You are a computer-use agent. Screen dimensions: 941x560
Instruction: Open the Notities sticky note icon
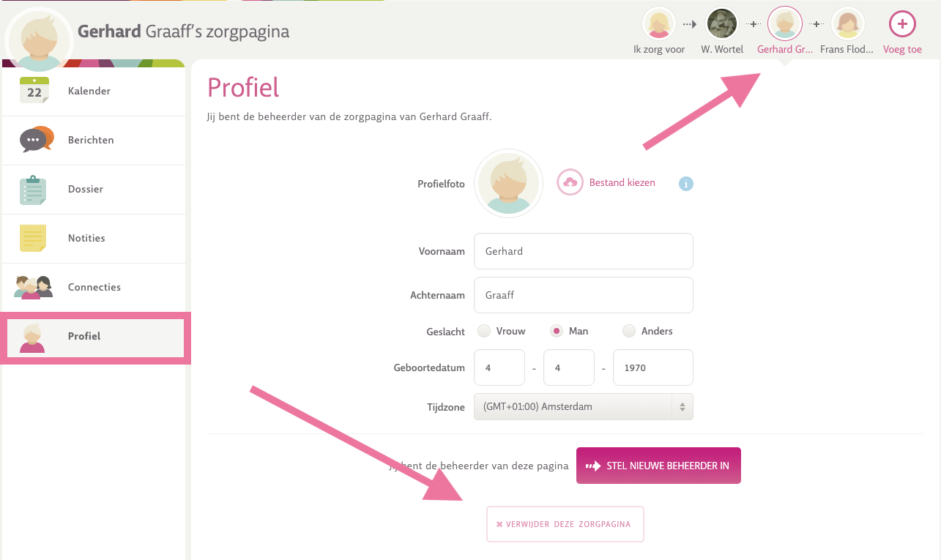pyautogui.click(x=33, y=238)
